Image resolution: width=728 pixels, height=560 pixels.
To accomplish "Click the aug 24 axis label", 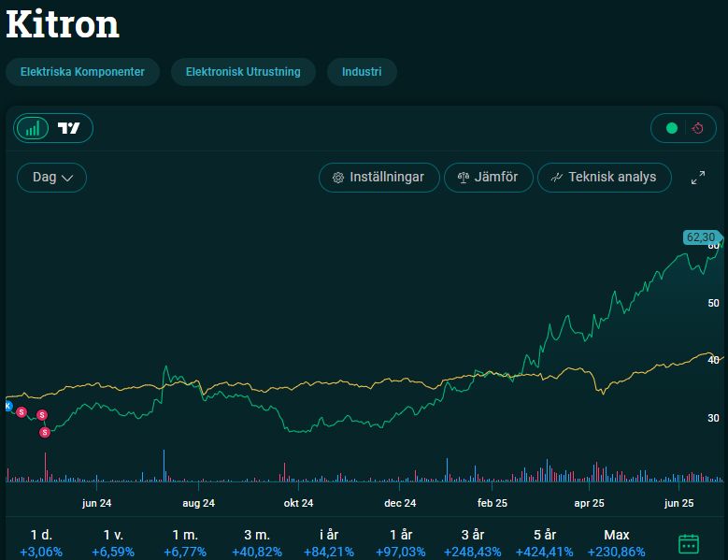I will point(199,503).
